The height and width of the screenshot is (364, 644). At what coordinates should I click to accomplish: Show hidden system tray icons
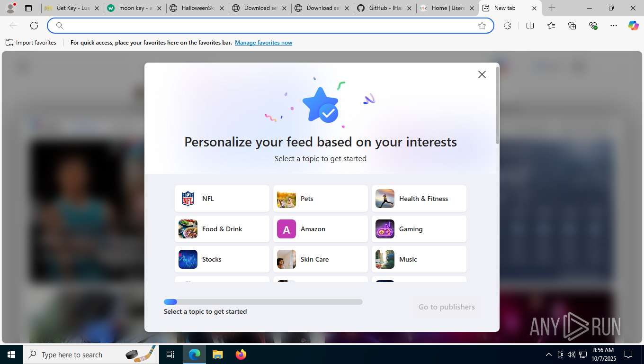click(x=549, y=355)
